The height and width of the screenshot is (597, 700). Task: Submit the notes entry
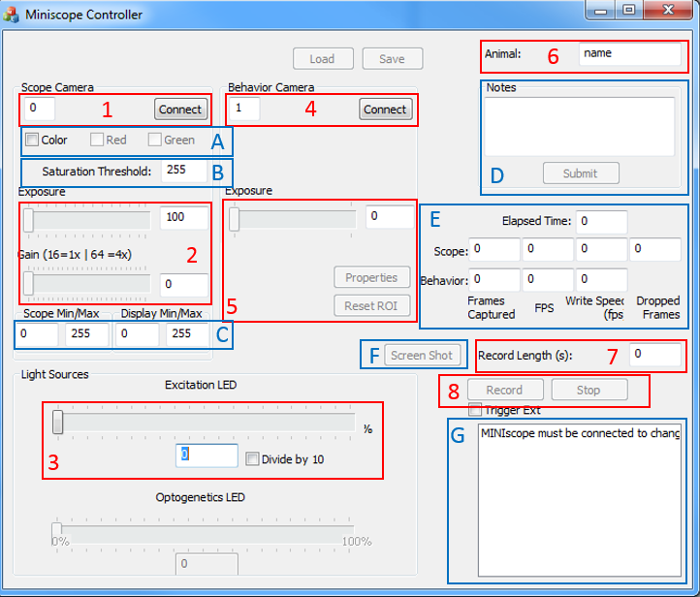coord(580,173)
